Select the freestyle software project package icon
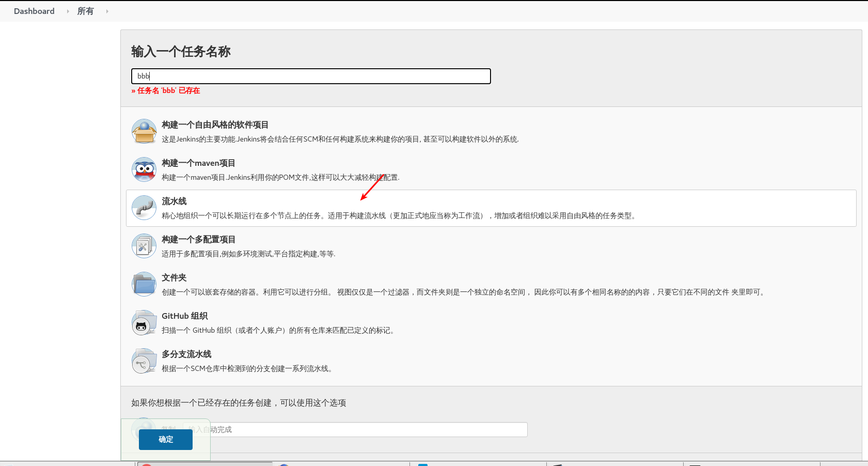This screenshot has width=868, height=466. pos(144,131)
